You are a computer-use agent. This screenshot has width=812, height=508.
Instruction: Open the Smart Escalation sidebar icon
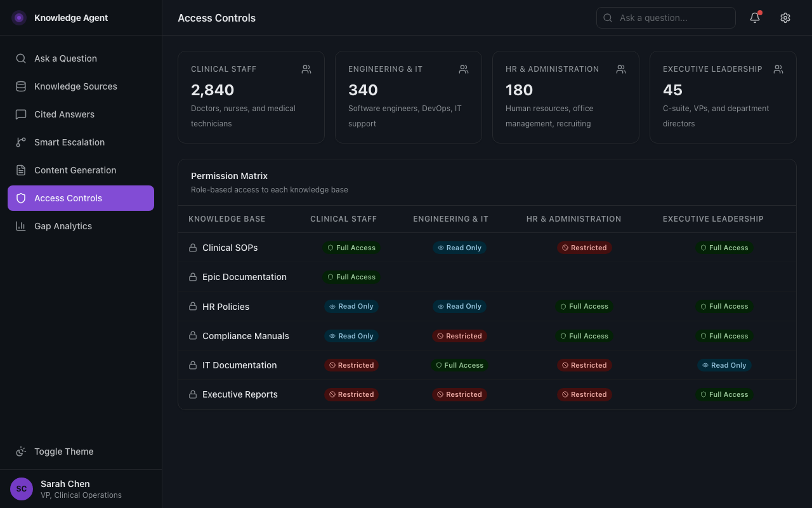21,142
